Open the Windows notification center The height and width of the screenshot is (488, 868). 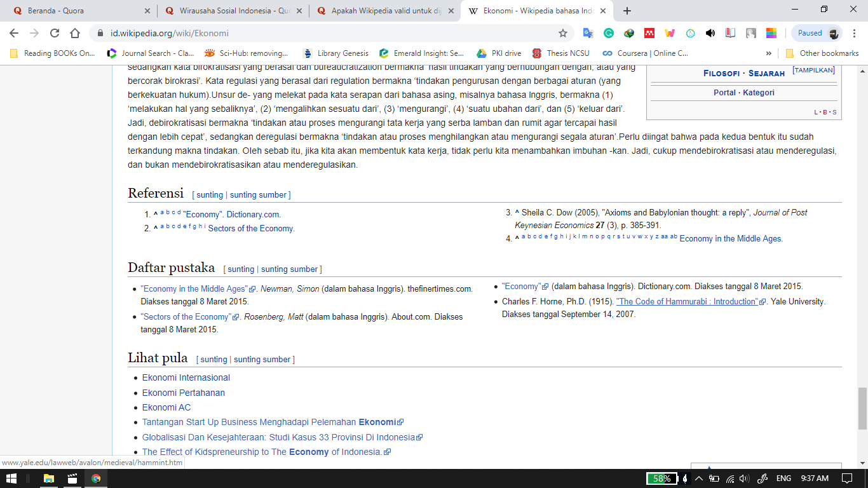pyautogui.click(x=847, y=478)
